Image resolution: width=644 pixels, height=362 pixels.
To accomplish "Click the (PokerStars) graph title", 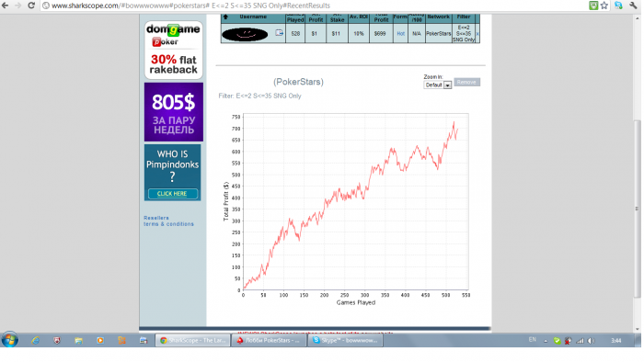I will click(x=298, y=82).
